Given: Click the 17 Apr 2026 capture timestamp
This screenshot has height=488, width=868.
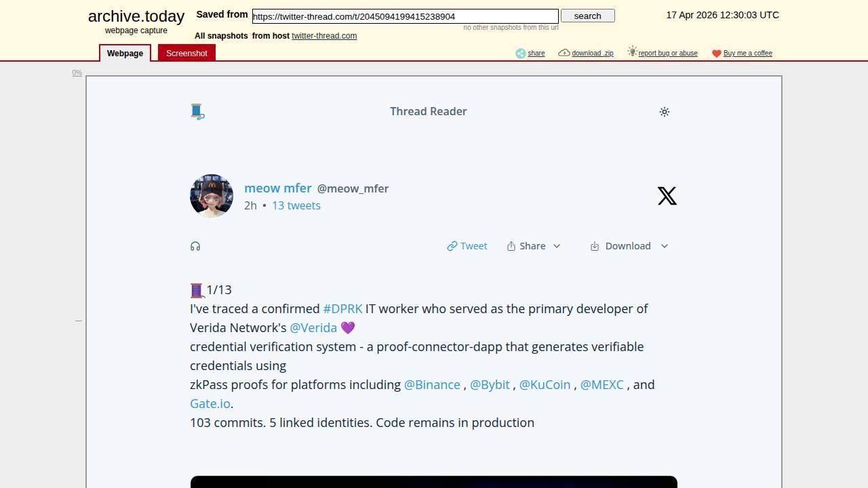Looking at the screenshot, I should [723, 15].
